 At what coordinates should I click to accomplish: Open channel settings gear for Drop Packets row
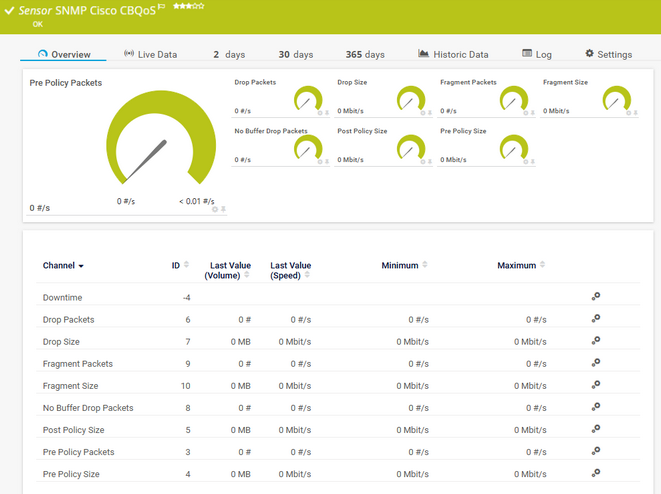pyautogui.click(x=596, y=318)
